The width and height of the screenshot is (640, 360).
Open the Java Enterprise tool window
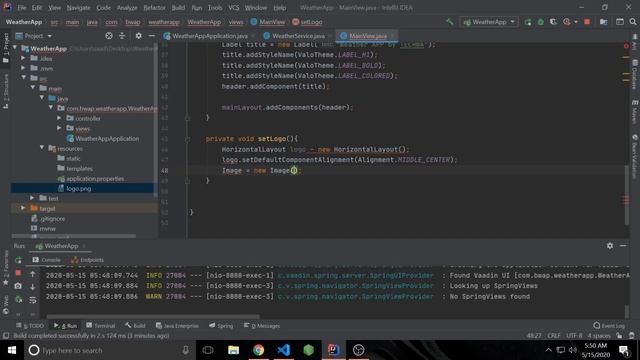click(177, 326)
